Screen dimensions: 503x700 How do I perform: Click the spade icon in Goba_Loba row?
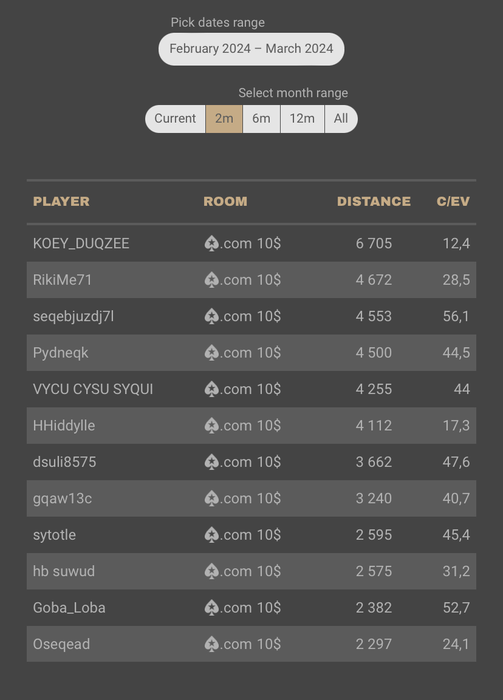coord(212,608)
